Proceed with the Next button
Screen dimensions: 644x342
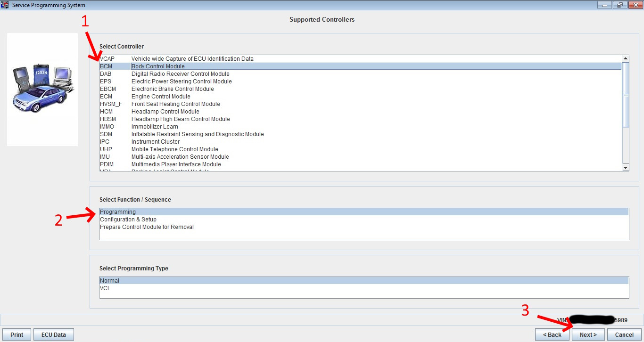coord(588,334)
